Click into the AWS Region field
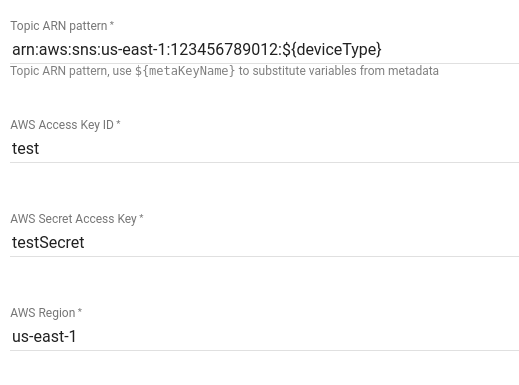Viewport: 519px width, 385px height. coord(264,337)
